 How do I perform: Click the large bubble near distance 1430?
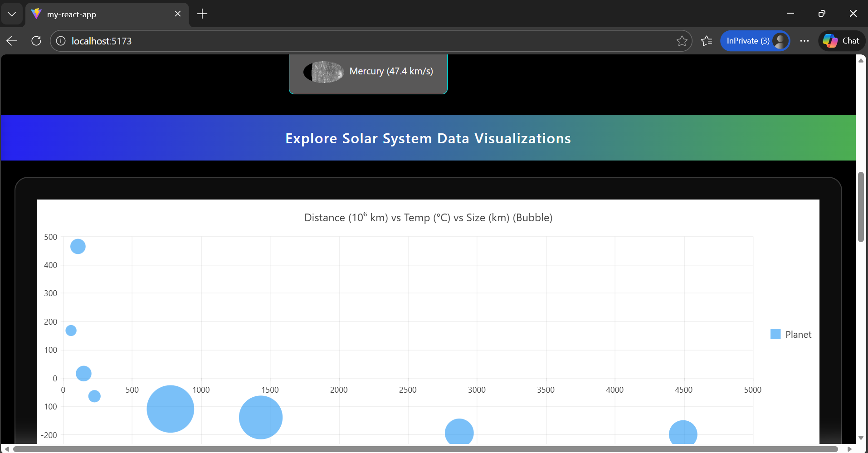pos(261,418)
